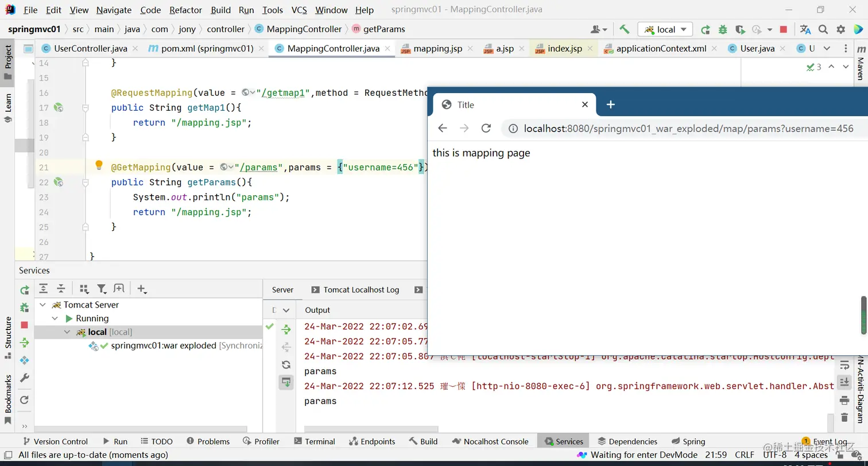Open the run options dropdown arrow beside profiler
Viewport: 868px width, 466px height.
pyautogui.click(x=769, y=30)
